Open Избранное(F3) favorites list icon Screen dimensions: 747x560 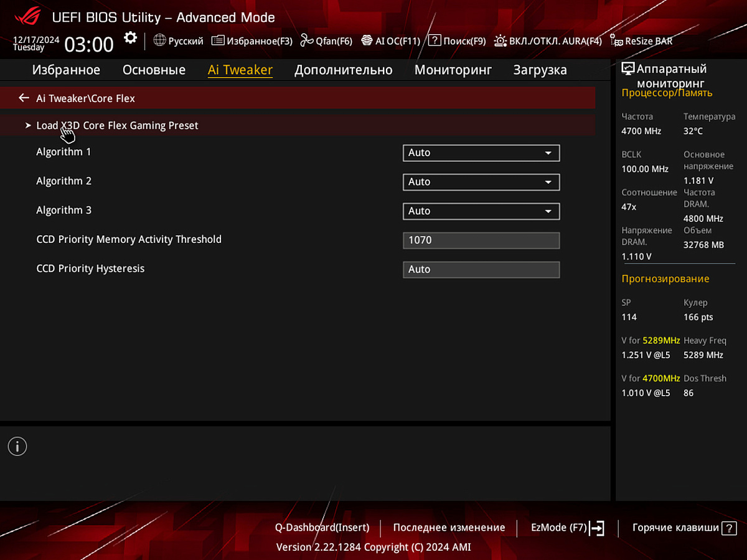click(218, 40)
